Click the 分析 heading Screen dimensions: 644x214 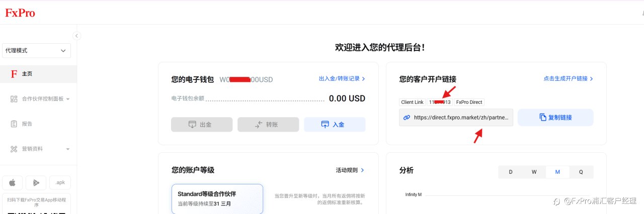[x=406, y=170]
